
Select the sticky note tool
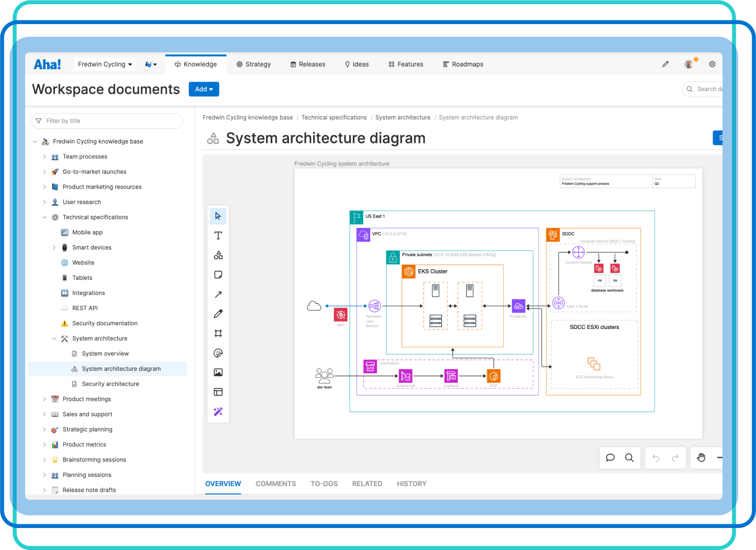(218, 275)
